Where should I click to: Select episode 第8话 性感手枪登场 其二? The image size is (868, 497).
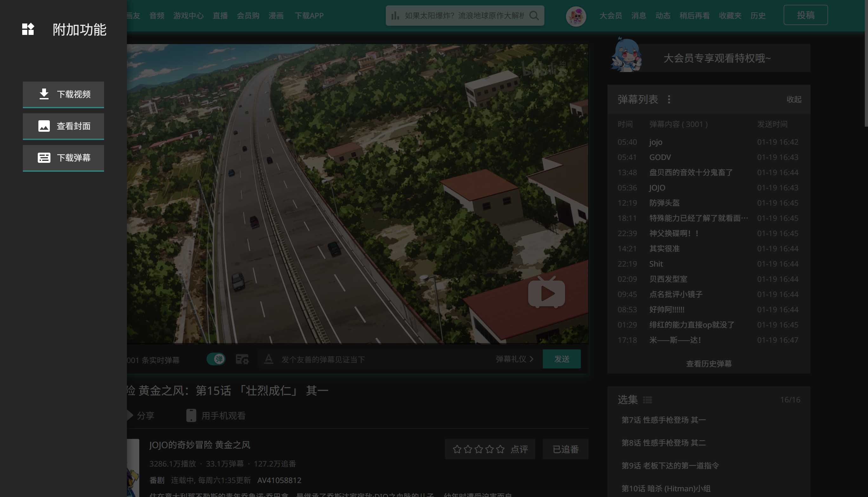pos(663,443)
